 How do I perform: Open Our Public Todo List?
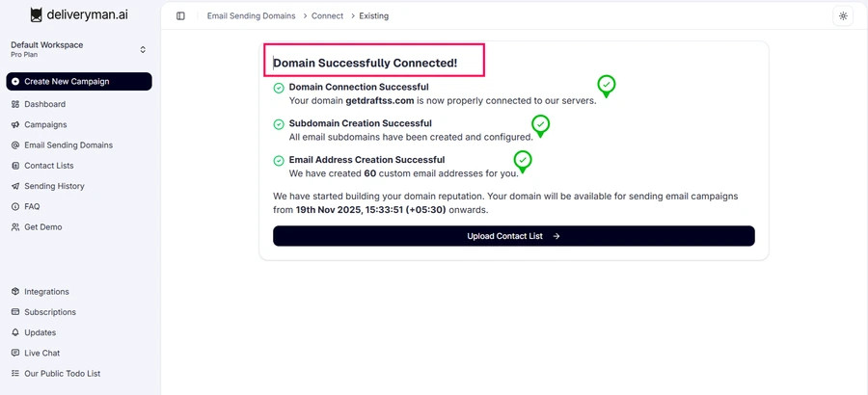point(62,374)
